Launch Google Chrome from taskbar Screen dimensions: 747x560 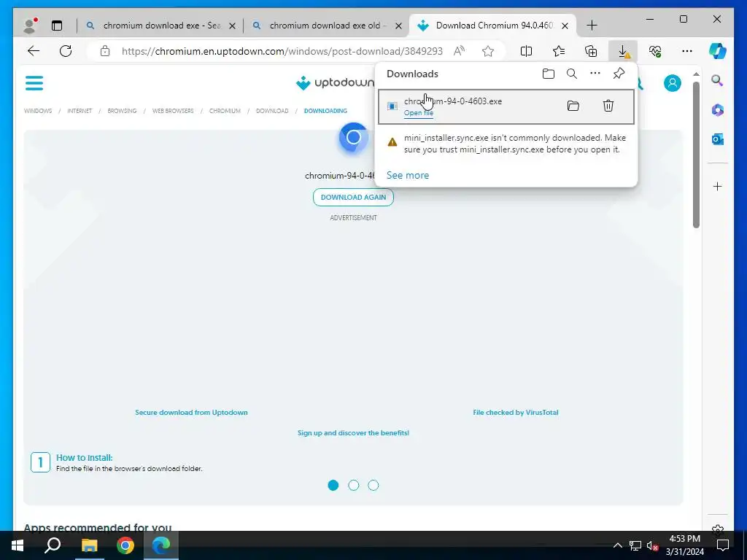(x=125, y=545)
